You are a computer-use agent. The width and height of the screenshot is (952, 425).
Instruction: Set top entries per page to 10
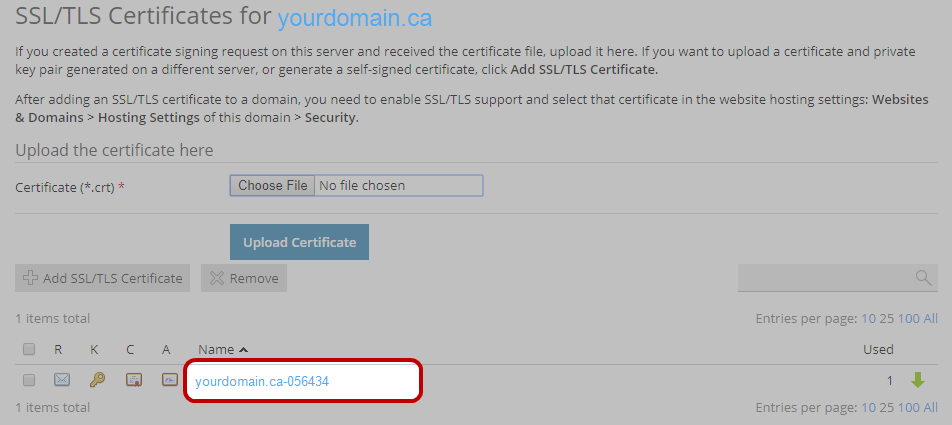click(868, 319)
